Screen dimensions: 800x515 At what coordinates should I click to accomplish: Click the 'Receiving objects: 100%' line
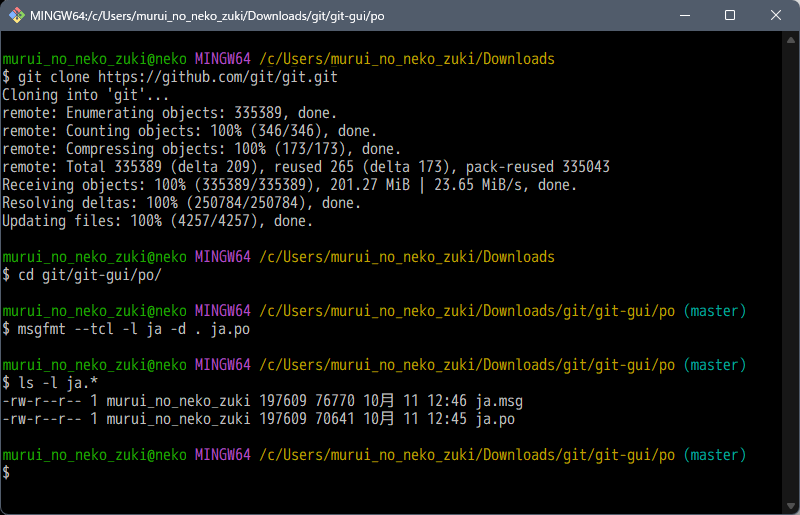289,185
